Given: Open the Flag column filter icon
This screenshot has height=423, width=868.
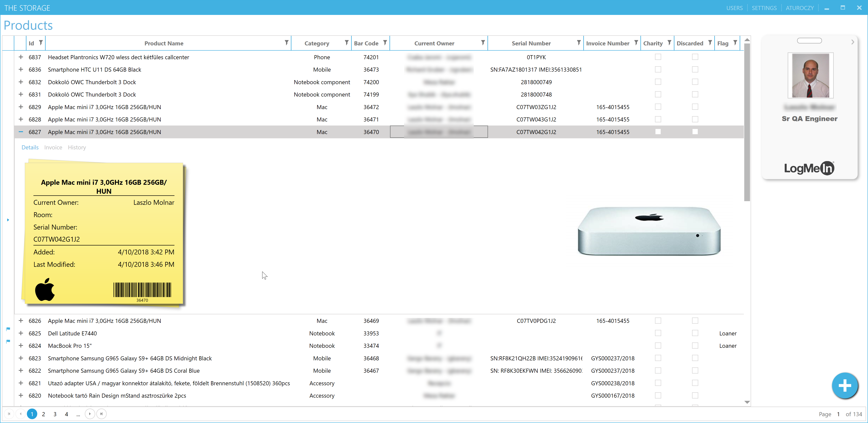Looking at the screenshot, I should (735, 43).
